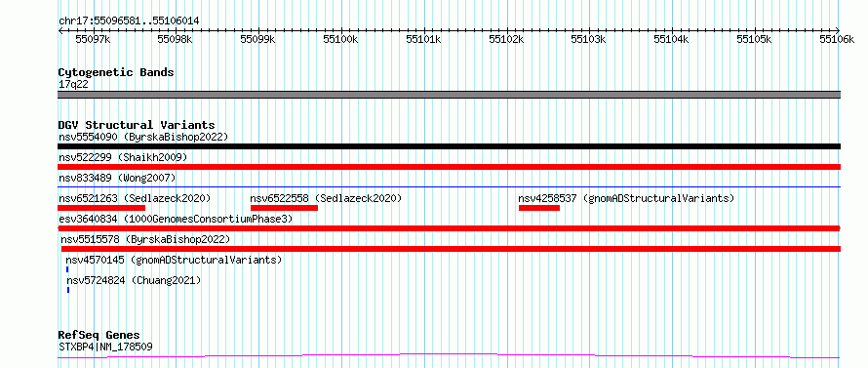Viewport: 868px width, 368px height.
Task: Click the STXBP4|NM_178509 gene label
Action: 105,347
